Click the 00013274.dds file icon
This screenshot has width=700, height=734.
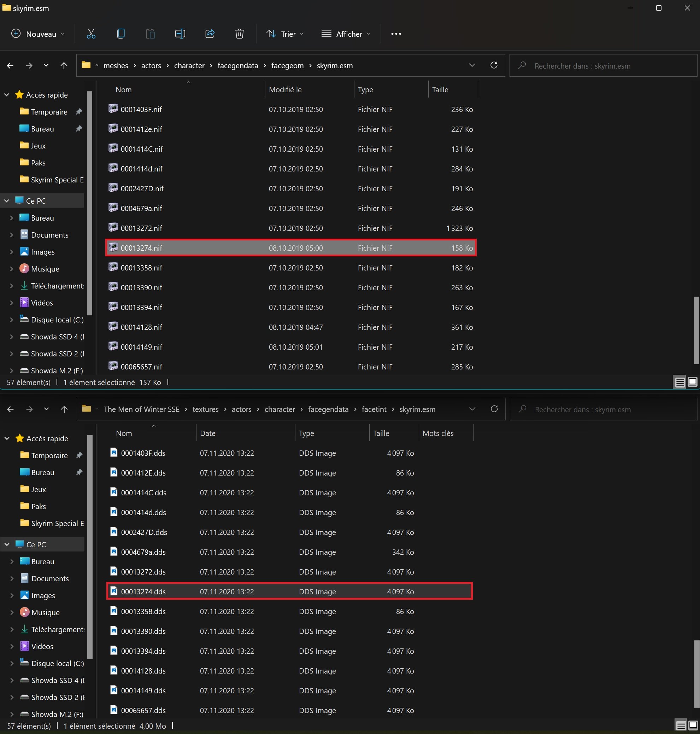click(114, 591)
